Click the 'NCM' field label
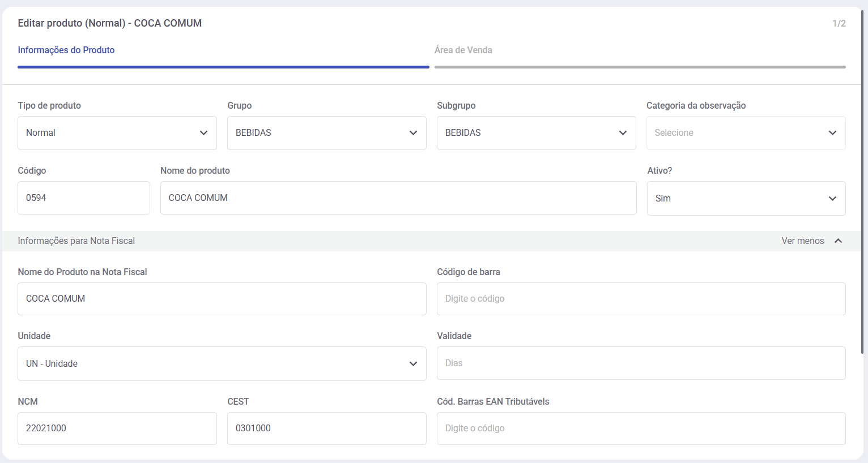 (28, 401)
